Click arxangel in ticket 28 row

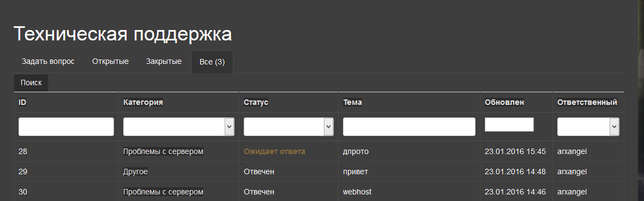click(571, 152)
